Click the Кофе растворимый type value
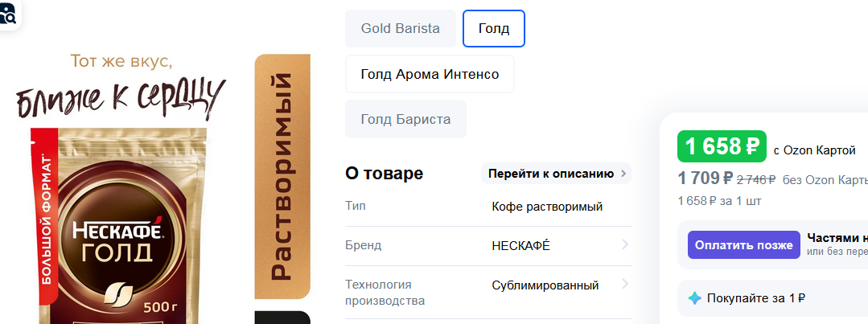Screen dimensions: 868x324 pos(547,207)
